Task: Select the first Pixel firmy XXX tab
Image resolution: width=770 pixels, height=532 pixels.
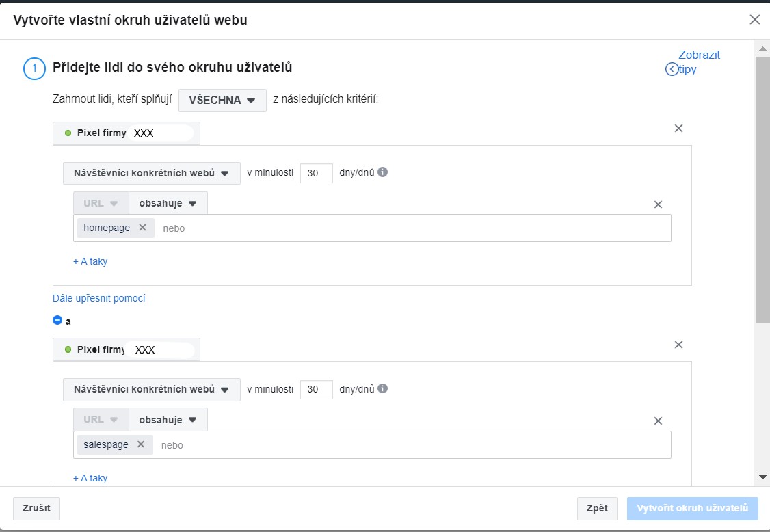Action: pos(127,133)
